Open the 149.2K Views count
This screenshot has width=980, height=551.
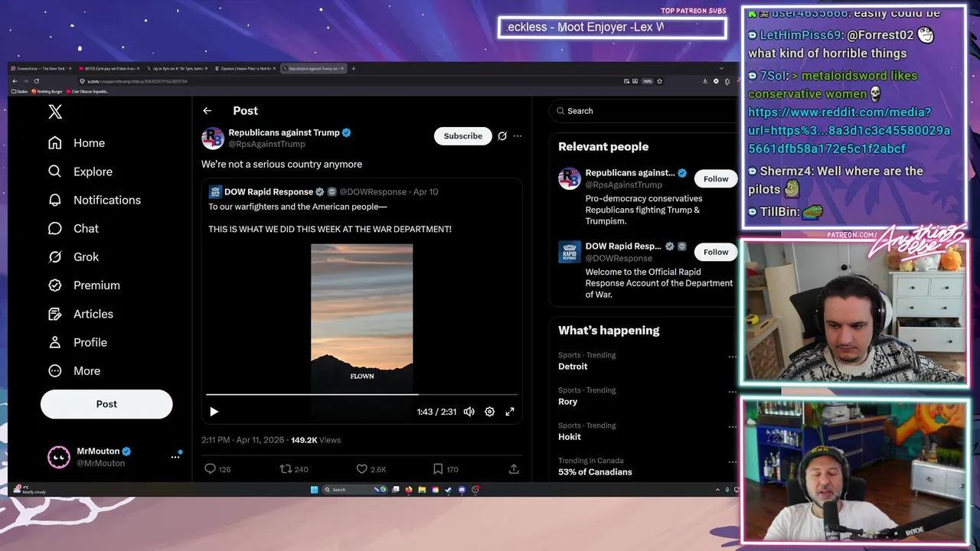pos(315,440)
